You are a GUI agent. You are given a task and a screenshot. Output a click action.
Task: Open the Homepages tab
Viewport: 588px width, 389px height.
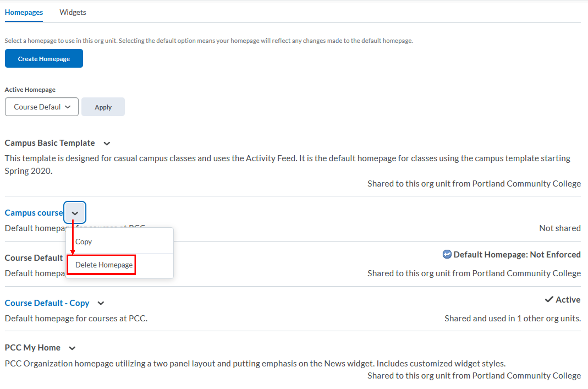(24, 12)
